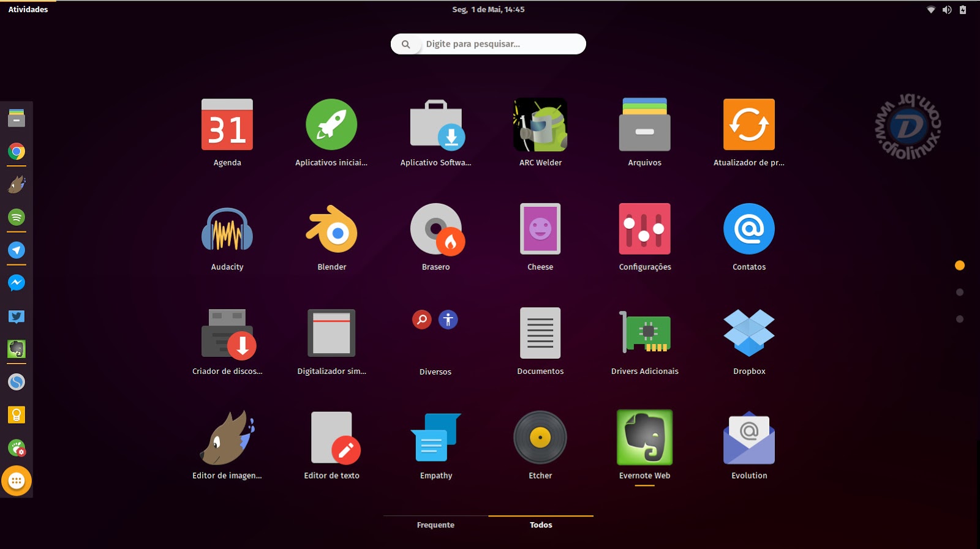980x549 pixels.
Task: Open Twitter from dock
Action: tap(17, 316)
